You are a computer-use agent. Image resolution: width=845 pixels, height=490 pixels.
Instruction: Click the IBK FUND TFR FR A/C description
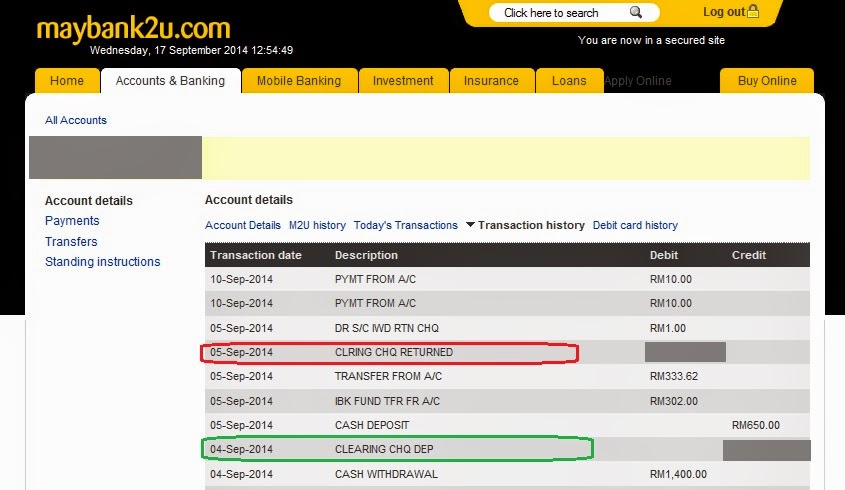387,401
